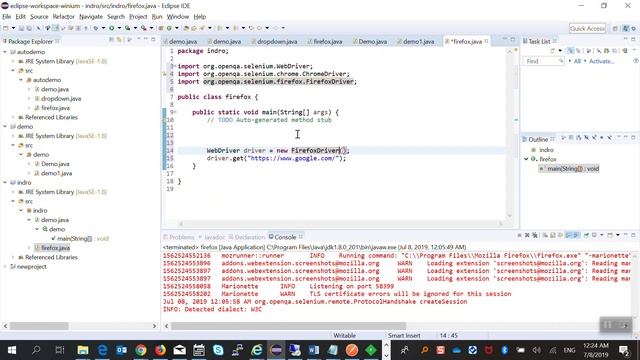Select firefox.java under the indro package
Image resolution: width=640 pixels, height=360 pixels.
[x=55, y=248]
